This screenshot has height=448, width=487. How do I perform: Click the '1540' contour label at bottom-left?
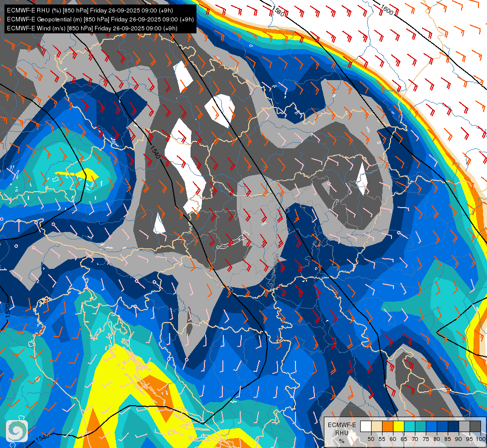(x=42, y=438)
